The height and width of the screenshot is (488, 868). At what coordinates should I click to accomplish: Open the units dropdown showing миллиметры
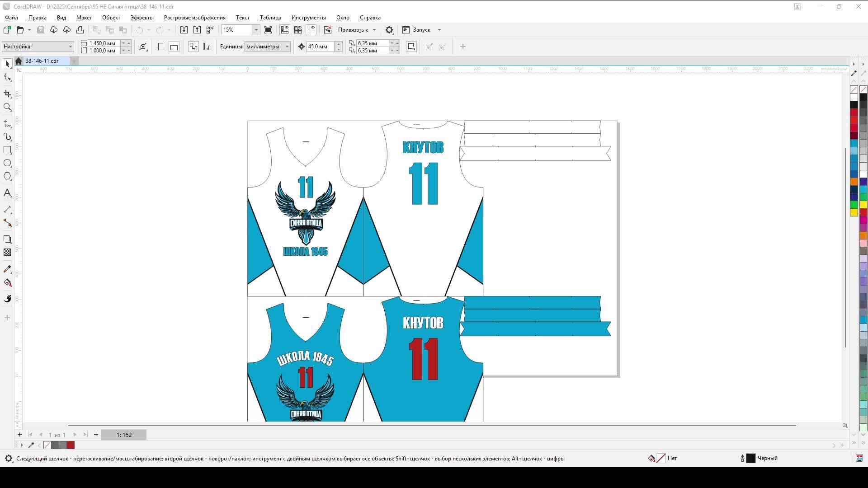288,47
